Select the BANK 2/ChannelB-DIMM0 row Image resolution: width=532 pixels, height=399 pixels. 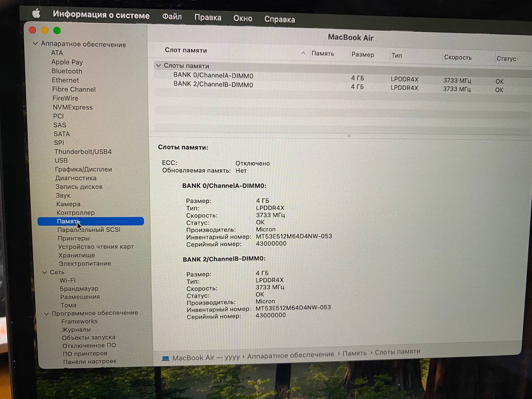(x=213, y=84)
